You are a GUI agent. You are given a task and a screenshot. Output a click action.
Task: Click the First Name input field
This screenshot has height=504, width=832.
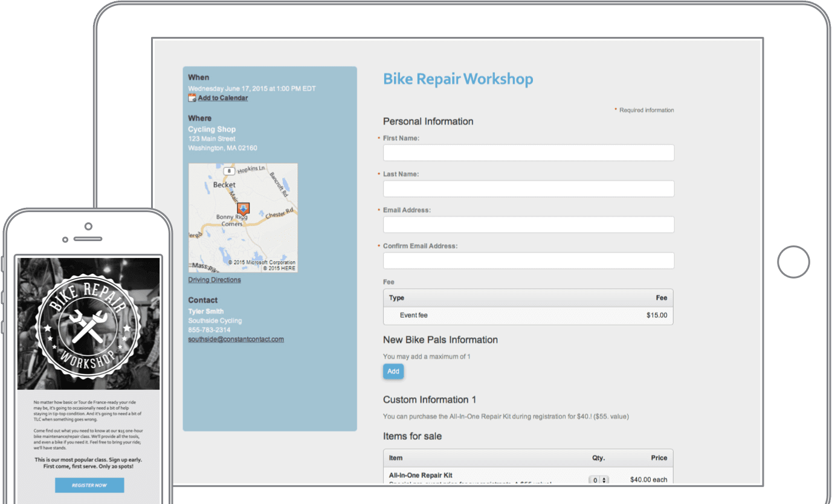click(529, 153)
